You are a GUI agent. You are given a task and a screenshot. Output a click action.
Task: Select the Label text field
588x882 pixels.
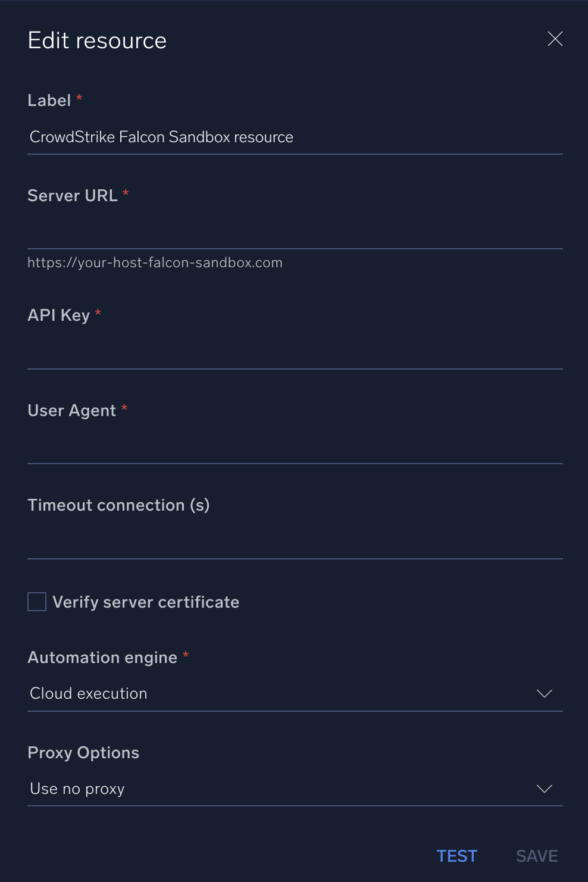coord(295,137)
